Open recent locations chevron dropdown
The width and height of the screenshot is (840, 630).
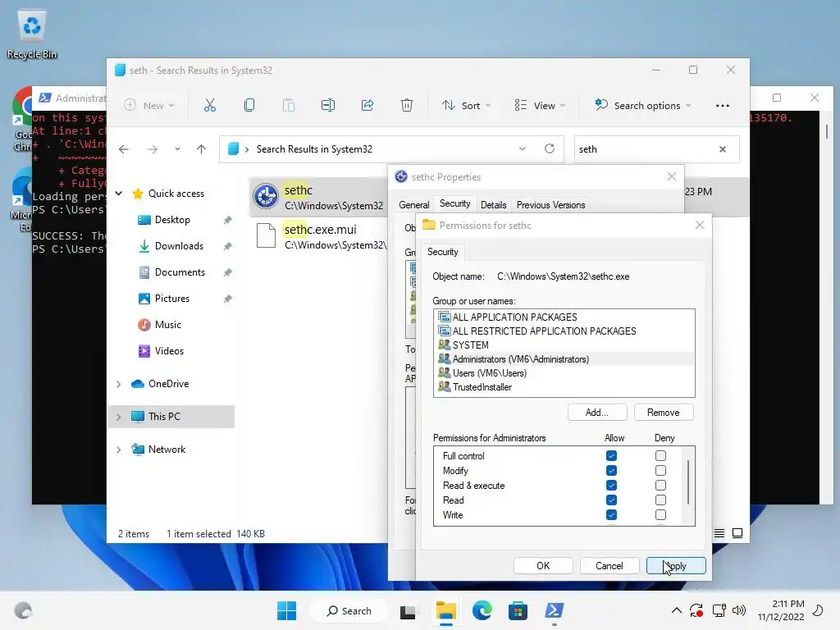tap(177, 149)
